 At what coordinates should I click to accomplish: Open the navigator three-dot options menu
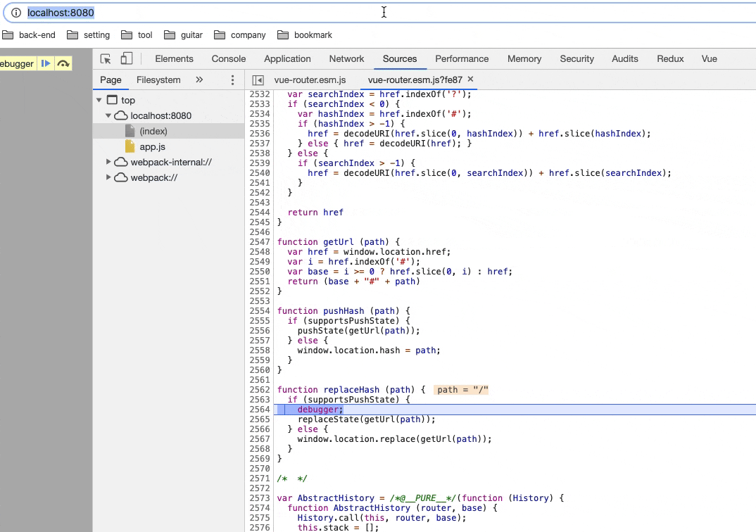pos(232,80)
